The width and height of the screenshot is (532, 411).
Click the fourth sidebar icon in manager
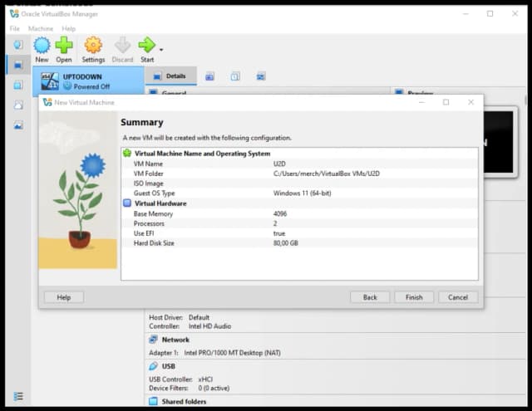click(18, 105)
